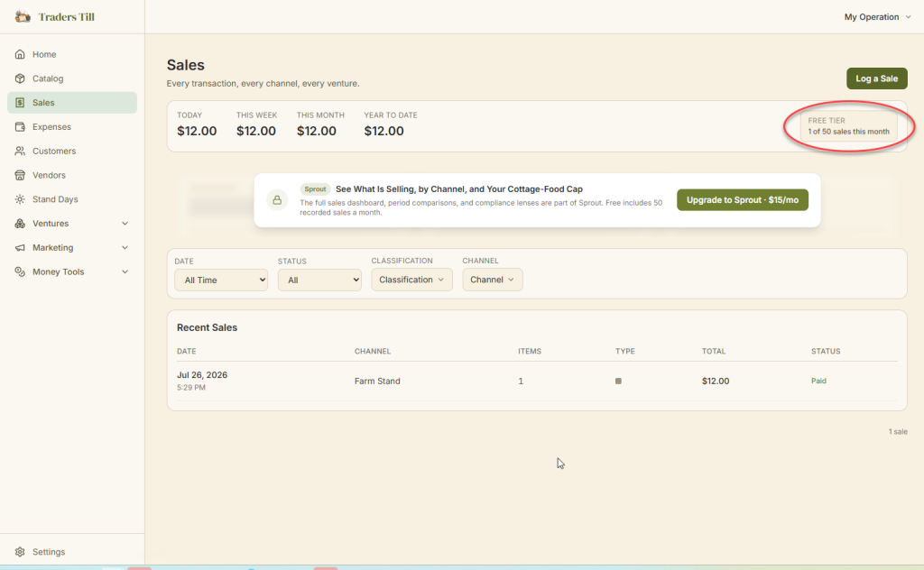
Task: Click the This Month $12.00 amount
Action: tap(317, 131)
